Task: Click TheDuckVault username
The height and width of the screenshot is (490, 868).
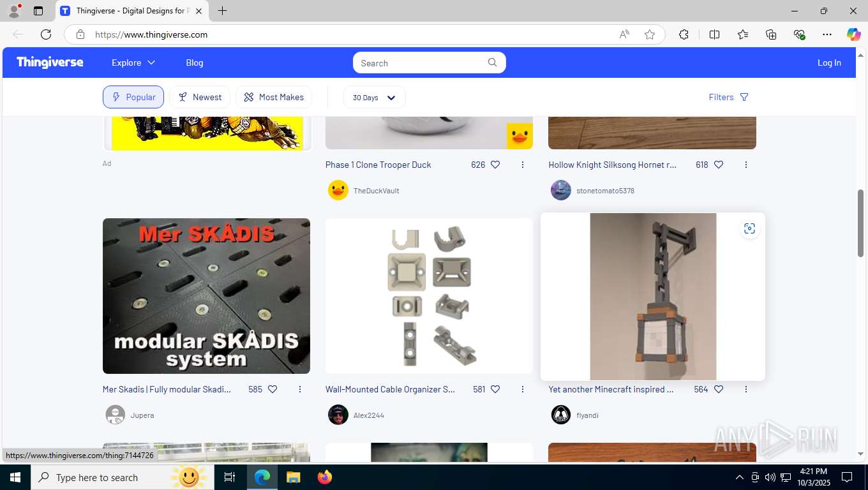Action: pos(377,191)
